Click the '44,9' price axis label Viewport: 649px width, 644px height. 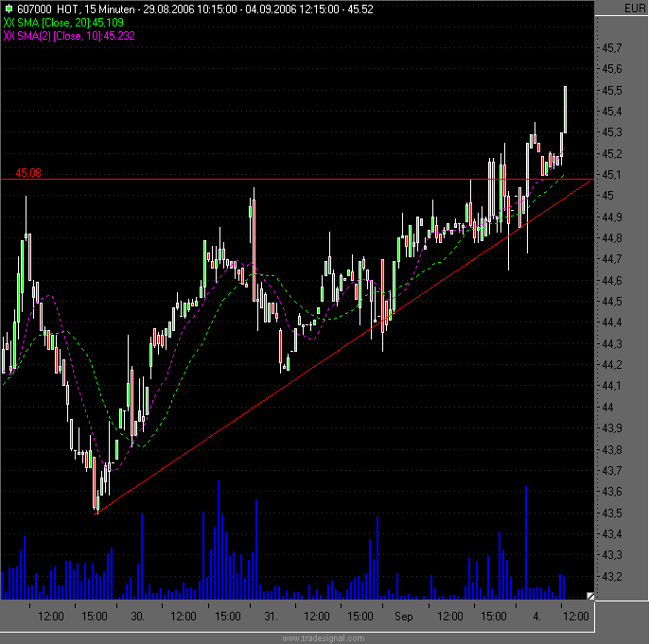tap(612, 217)
